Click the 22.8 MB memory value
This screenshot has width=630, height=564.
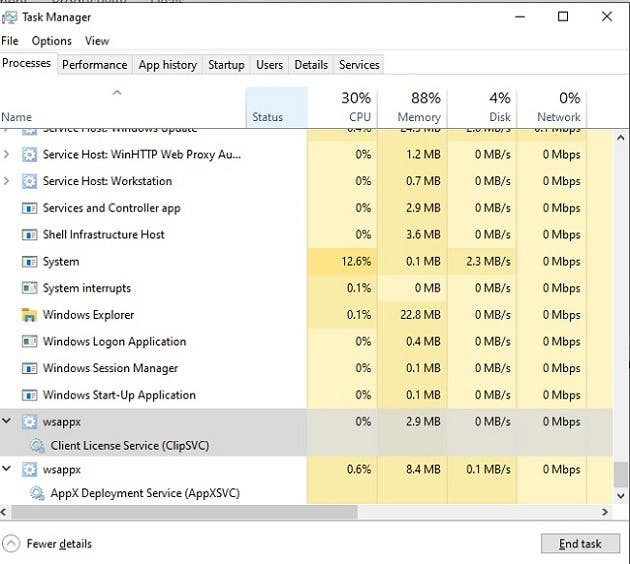(x=420, y=315)
